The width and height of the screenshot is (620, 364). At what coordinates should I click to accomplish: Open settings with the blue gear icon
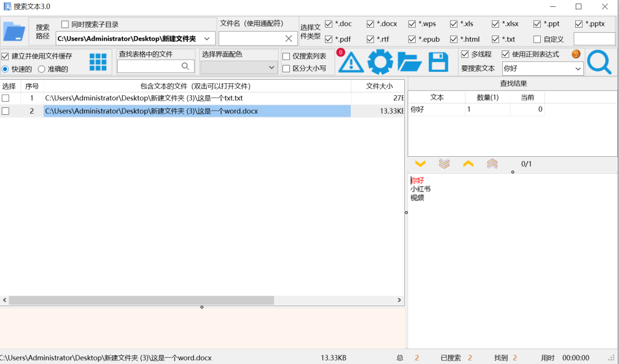(x=380, y=63)
